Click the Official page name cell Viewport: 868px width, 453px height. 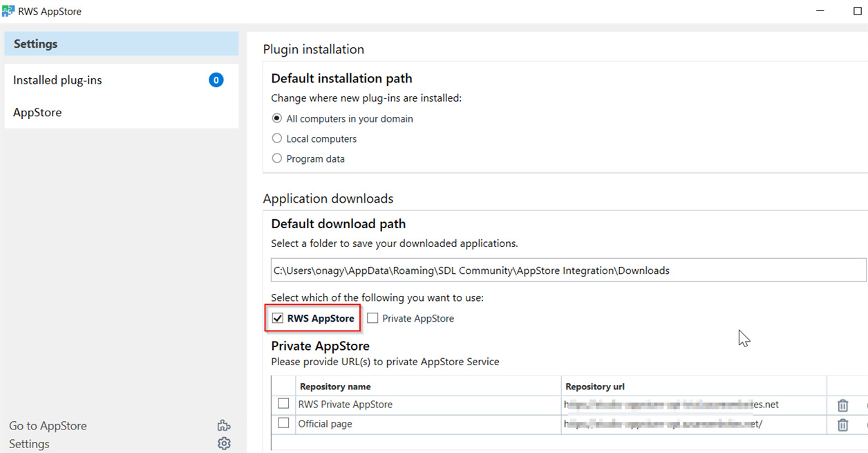pos(428,424)
